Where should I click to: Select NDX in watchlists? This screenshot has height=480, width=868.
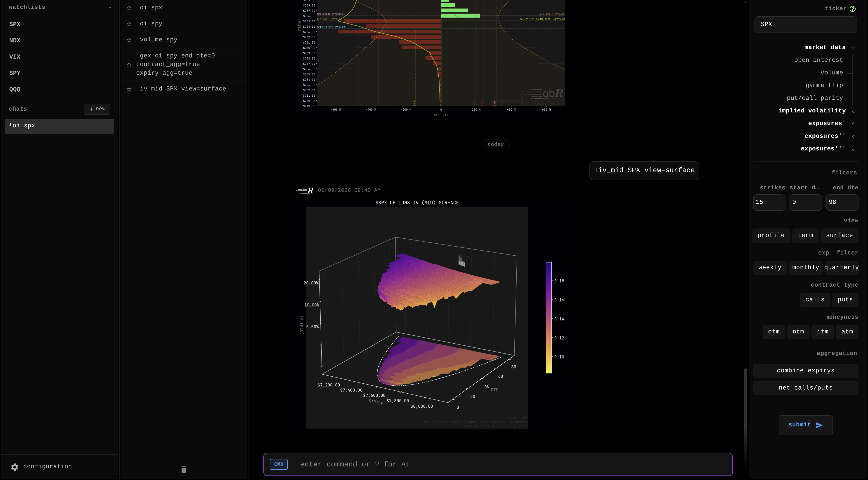tap(15, 40)
